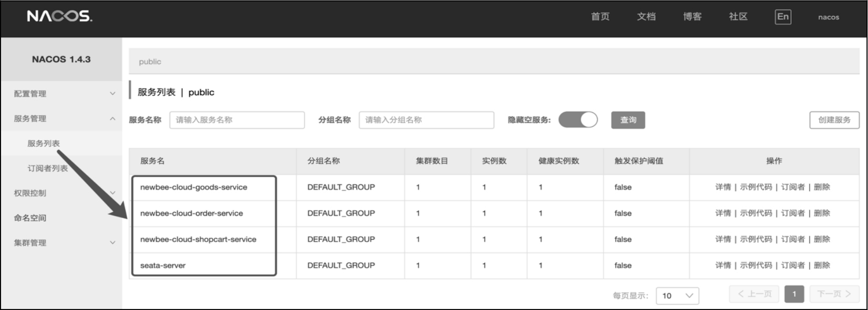Click 删除 for newbee-cloud-shopcart-service

coord(822,239)
